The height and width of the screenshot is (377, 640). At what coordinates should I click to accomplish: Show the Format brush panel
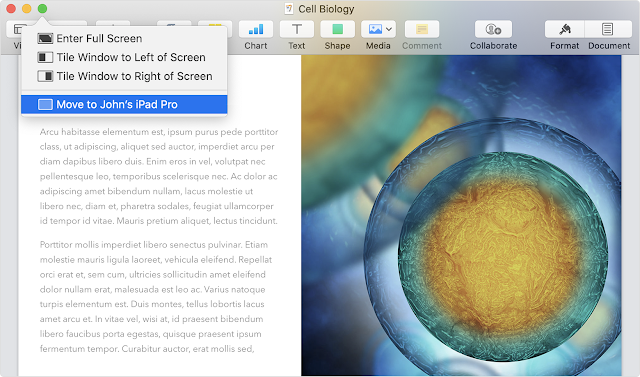coord(564,29)
